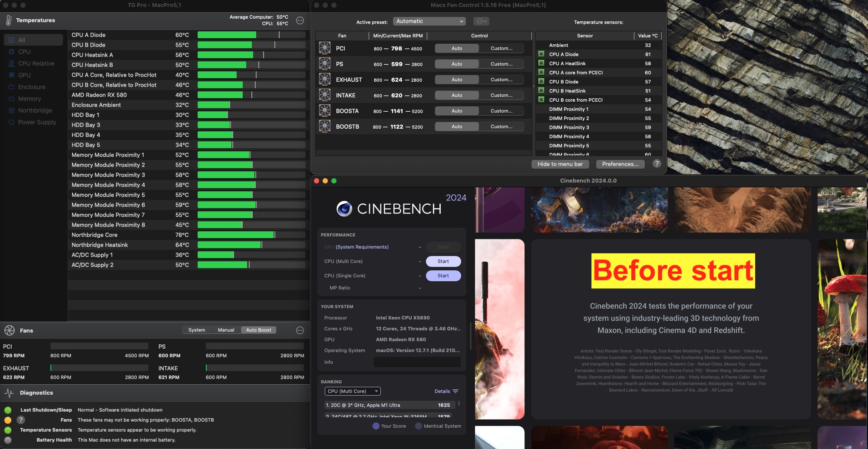This screenshot has width=868, height=449.
Task: Click the question mark beside the Fans diagnostic
Action: click(21, 420)
